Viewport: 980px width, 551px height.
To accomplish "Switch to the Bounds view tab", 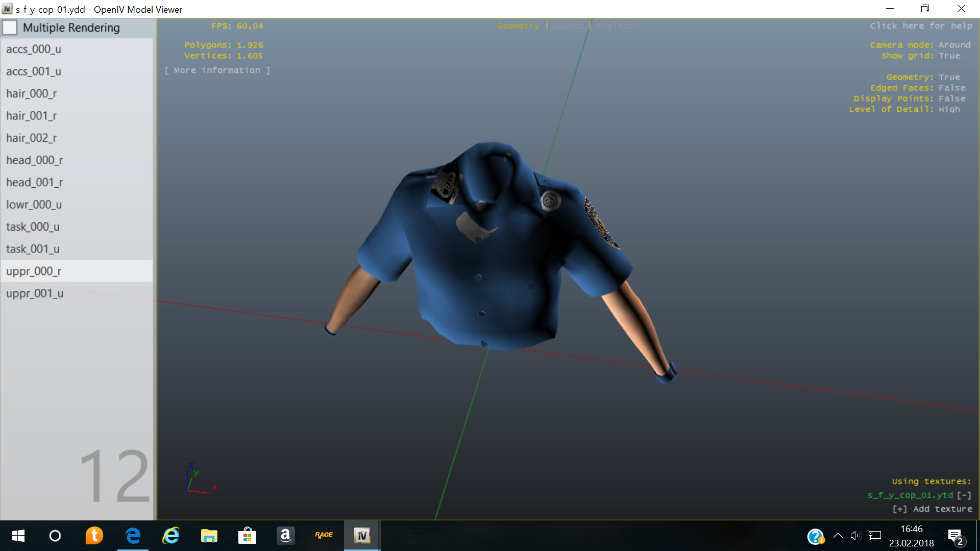I will tap(567, 26).
